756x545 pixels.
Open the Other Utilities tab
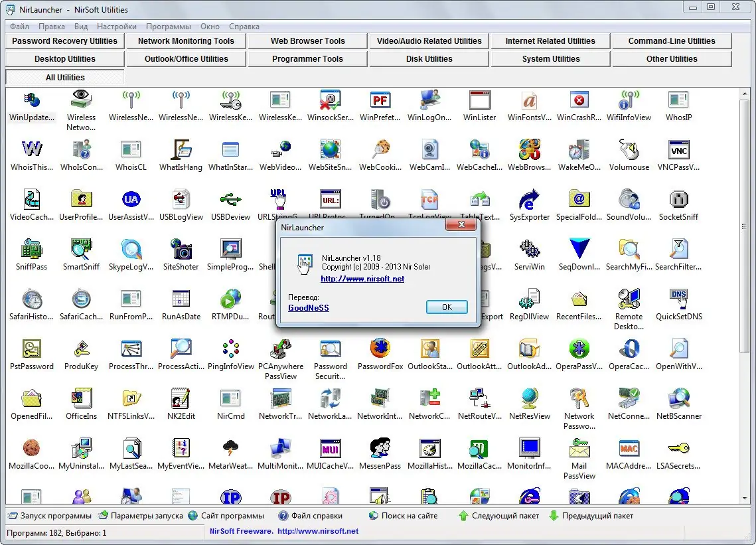coord(672,59)
